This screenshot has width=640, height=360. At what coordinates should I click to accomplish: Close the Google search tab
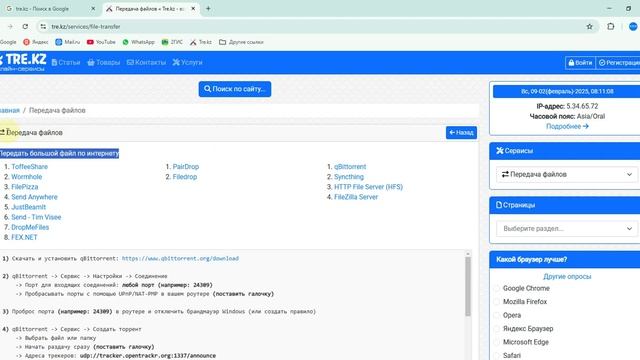[93, 9]
